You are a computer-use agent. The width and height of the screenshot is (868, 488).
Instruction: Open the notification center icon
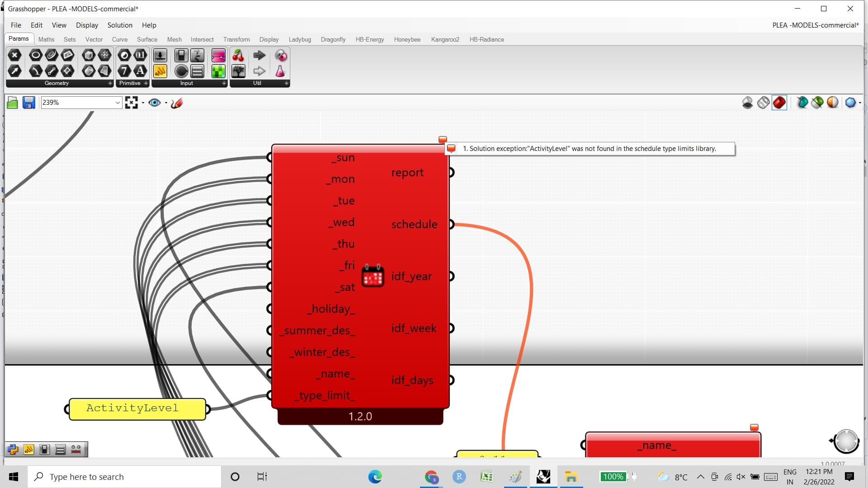click(849, 477)
